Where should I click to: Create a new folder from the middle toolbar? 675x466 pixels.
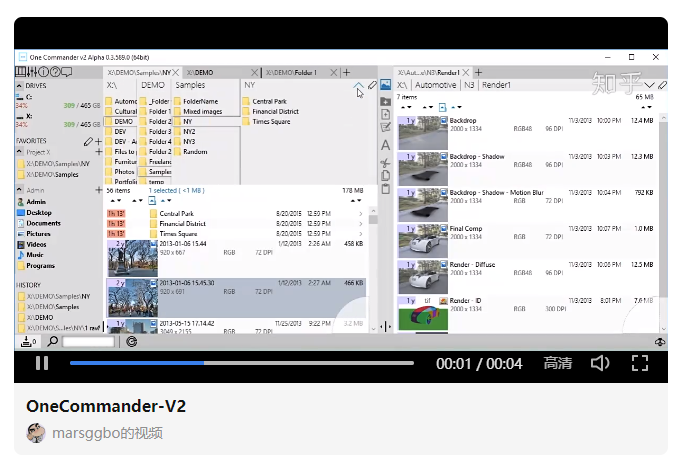click(385, 102)
